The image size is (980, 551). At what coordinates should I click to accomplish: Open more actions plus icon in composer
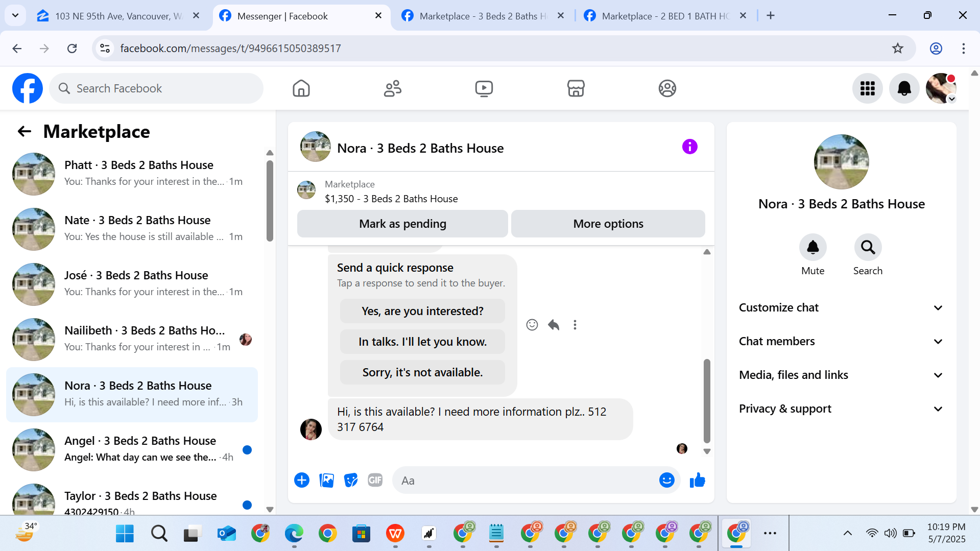302,480
